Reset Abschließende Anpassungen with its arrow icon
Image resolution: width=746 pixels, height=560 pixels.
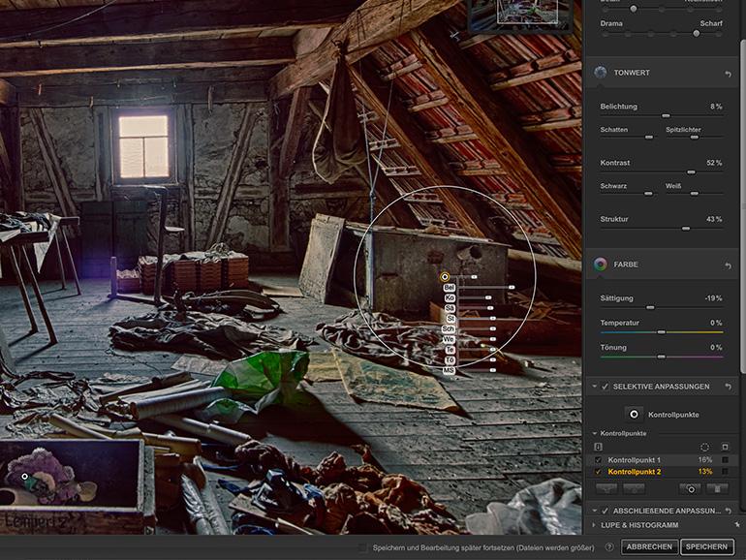[x=728, y=511]
